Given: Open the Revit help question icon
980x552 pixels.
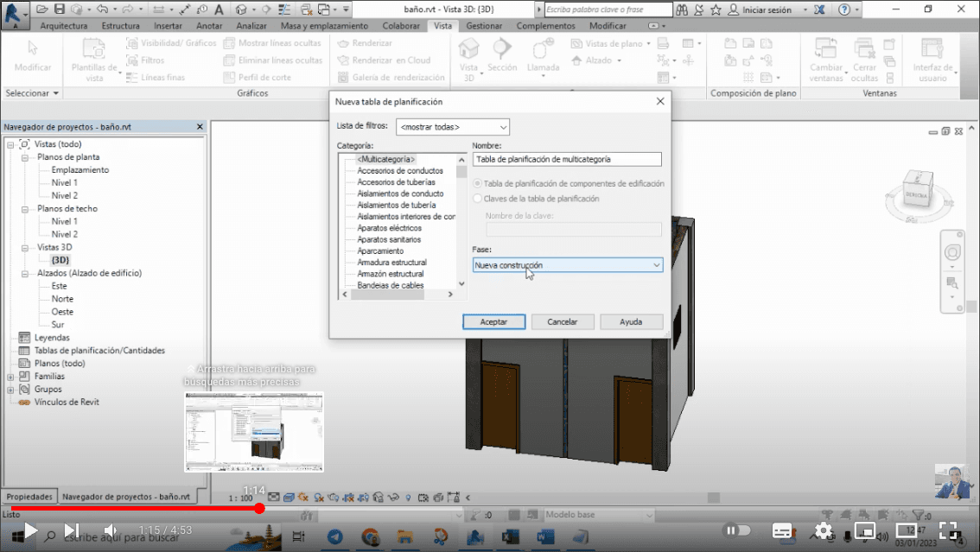Looking at the screenshot, I should click(x=843, y=10).
